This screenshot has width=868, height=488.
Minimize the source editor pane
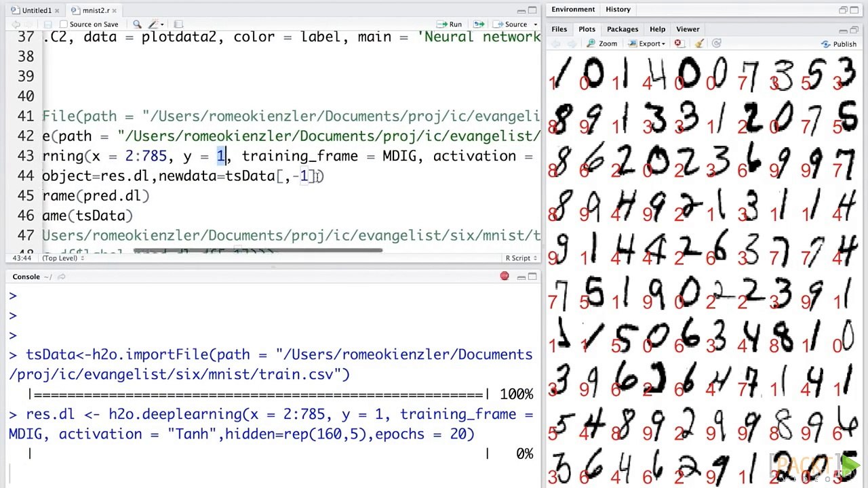click(x=521, y=10)
